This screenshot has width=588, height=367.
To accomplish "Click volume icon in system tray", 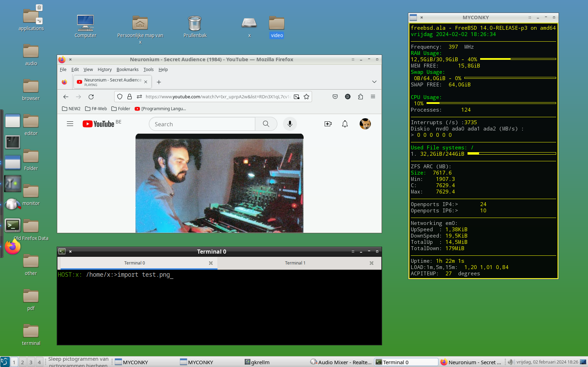I will [x=511, y=362].
